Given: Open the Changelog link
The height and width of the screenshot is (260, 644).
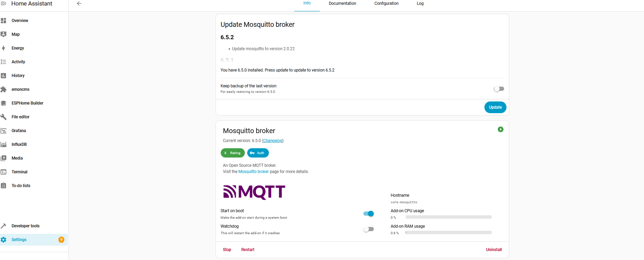Looking at the screenshot, I should (x=273, y=141).
